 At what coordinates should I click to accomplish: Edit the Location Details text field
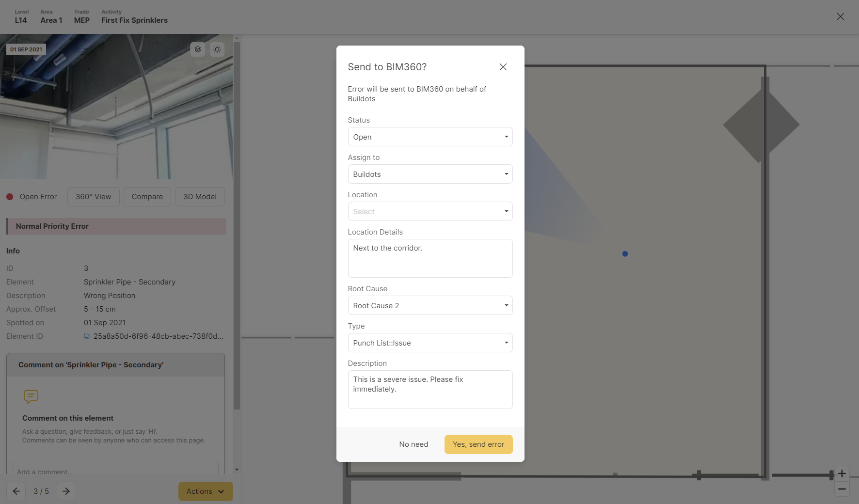430,258
